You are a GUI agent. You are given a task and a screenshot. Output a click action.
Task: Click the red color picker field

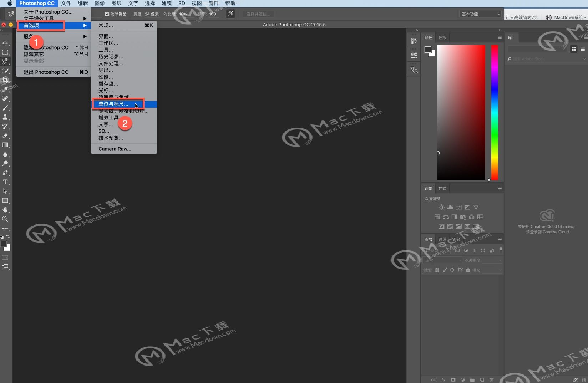(461, 112)
